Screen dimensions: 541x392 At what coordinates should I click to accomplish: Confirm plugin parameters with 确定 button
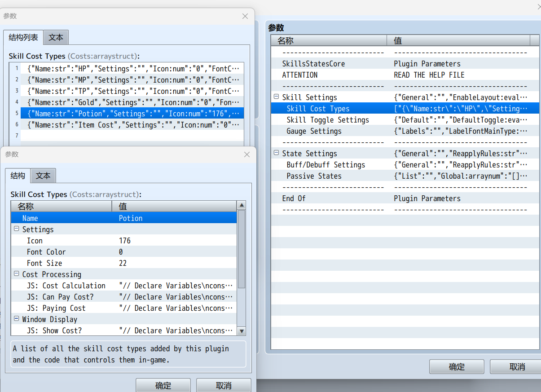pyautogui.click(x=457, y=367)
